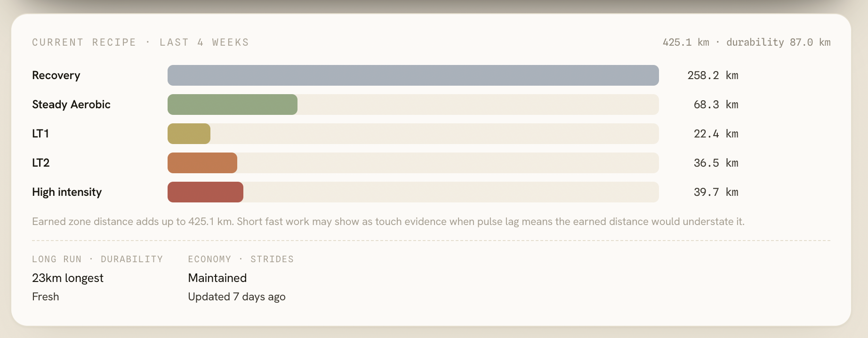
Task: Click the green Steady Aerobic bar
Action: 233,105
